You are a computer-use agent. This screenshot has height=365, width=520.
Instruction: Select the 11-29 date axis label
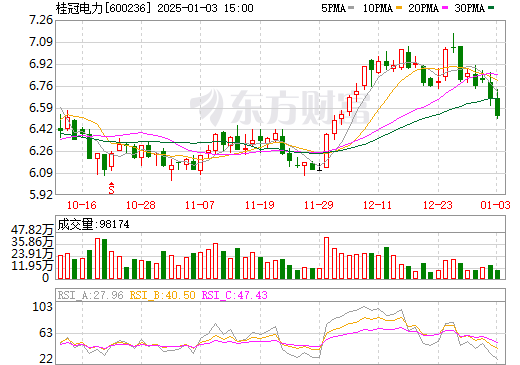319,205
